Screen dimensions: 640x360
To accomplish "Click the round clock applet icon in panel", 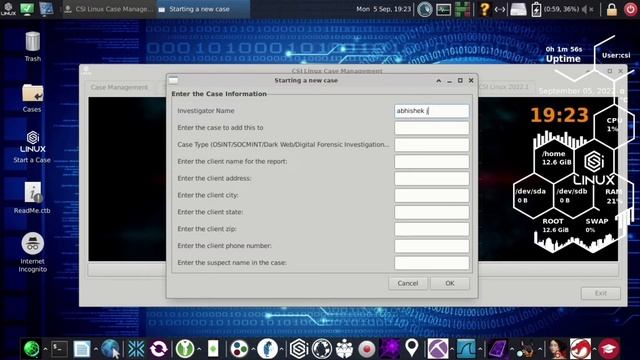I will [424, 9].
